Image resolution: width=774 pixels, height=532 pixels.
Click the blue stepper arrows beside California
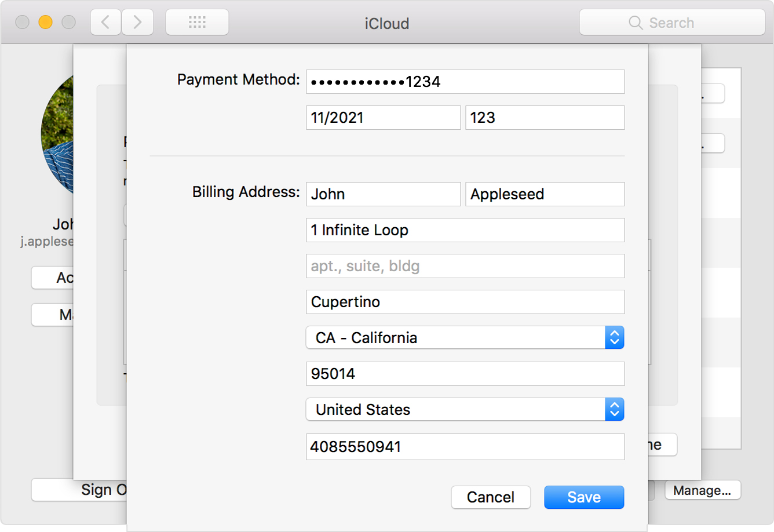[615, 337]
